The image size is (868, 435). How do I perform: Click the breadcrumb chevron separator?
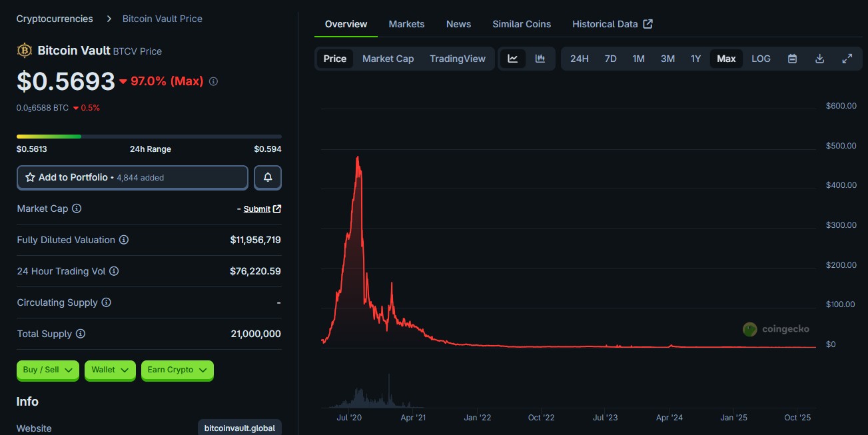click(x=109, y=19)
